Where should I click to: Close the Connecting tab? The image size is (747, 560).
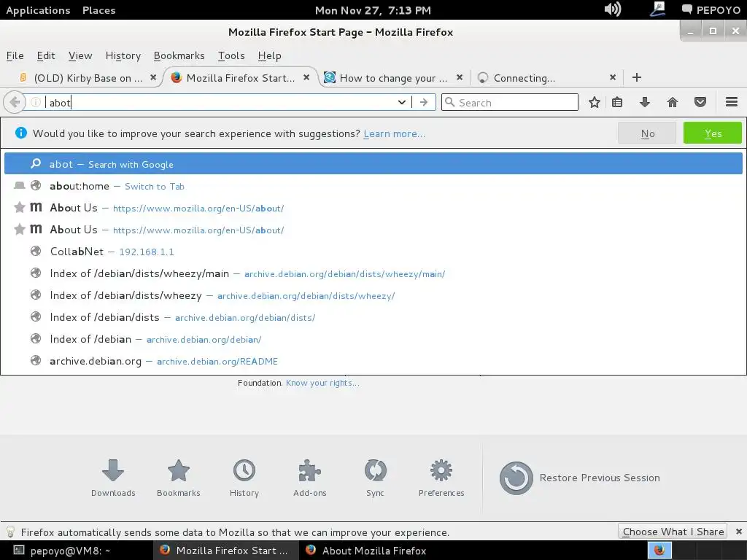[613, 77]
